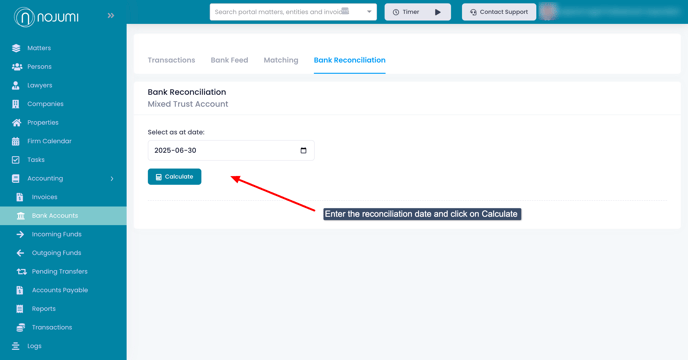The image size is (688, 360).
Task: Click the blurred user avatar
Action: 548,12
